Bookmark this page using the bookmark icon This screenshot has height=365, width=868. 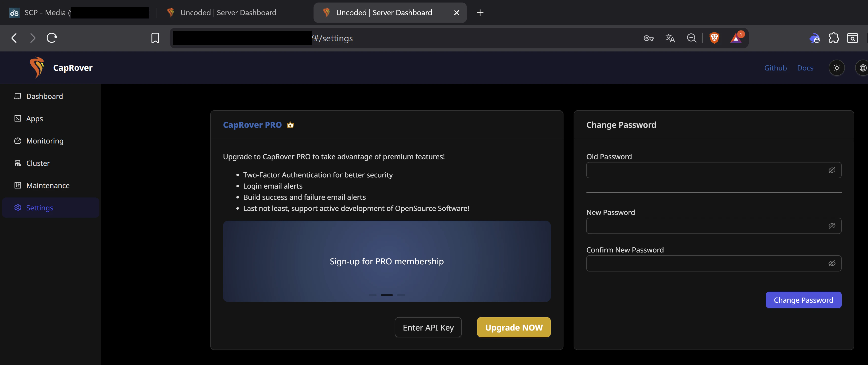(155, 38)
